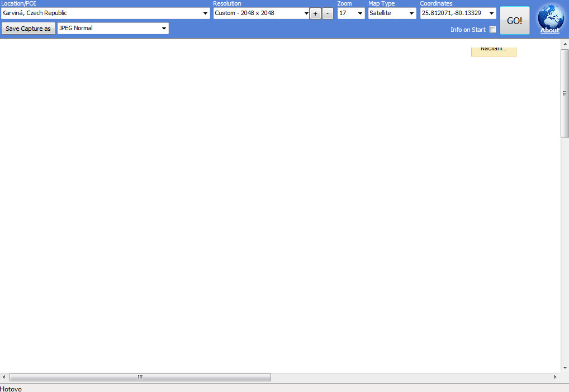Click the scroll down arrow

[x=565, y=367]
